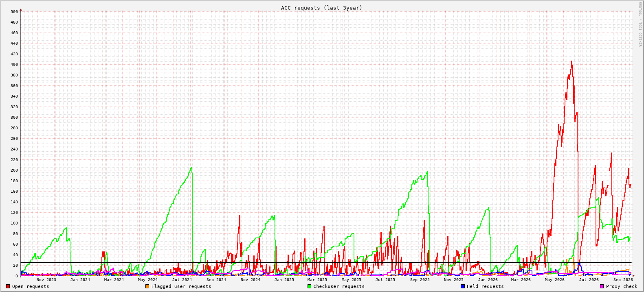
Task: Click the blue Held requests legend swatch
Action: pos(463,286)
